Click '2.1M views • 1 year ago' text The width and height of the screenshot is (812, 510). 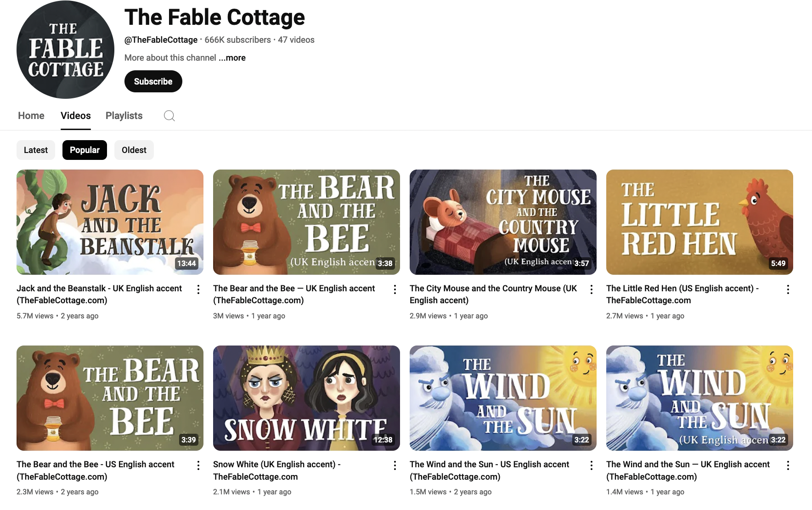[252, 492]
